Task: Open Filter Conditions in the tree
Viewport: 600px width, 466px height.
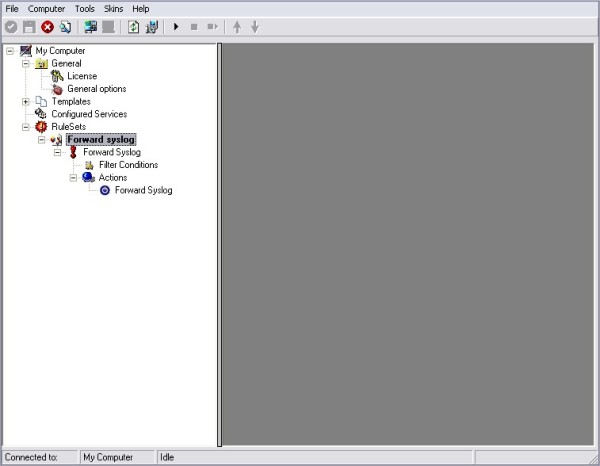Action: point(128,165)
